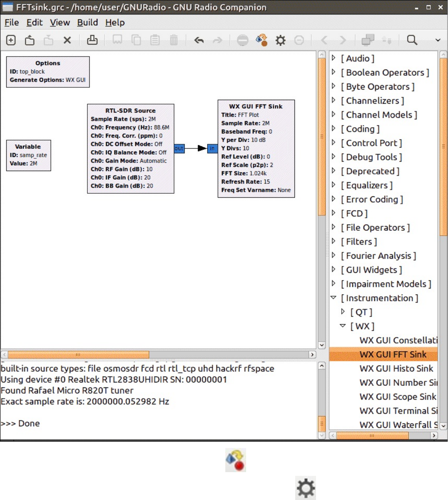Expand the Filters category

(x=333, y=241)
